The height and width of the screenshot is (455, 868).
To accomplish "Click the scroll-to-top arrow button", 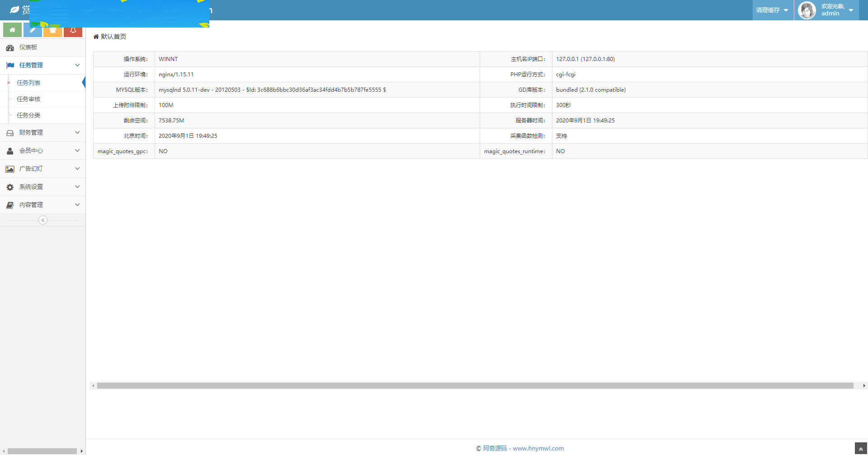I will coord(861,449).
